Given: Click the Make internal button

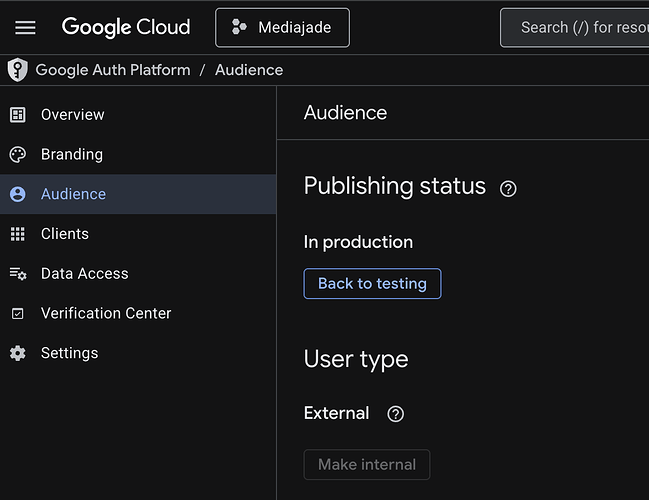Looking at the screenshot, I should pyautogui.click(x=367, y=465).
